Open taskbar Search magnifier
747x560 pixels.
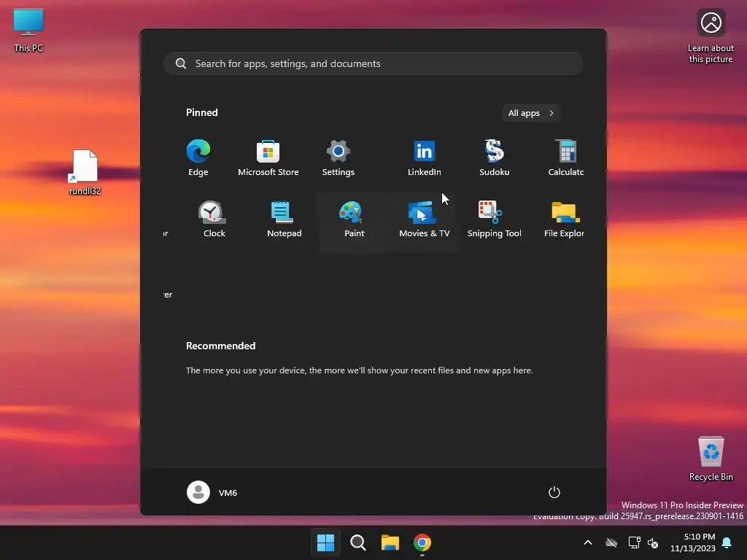357,542
